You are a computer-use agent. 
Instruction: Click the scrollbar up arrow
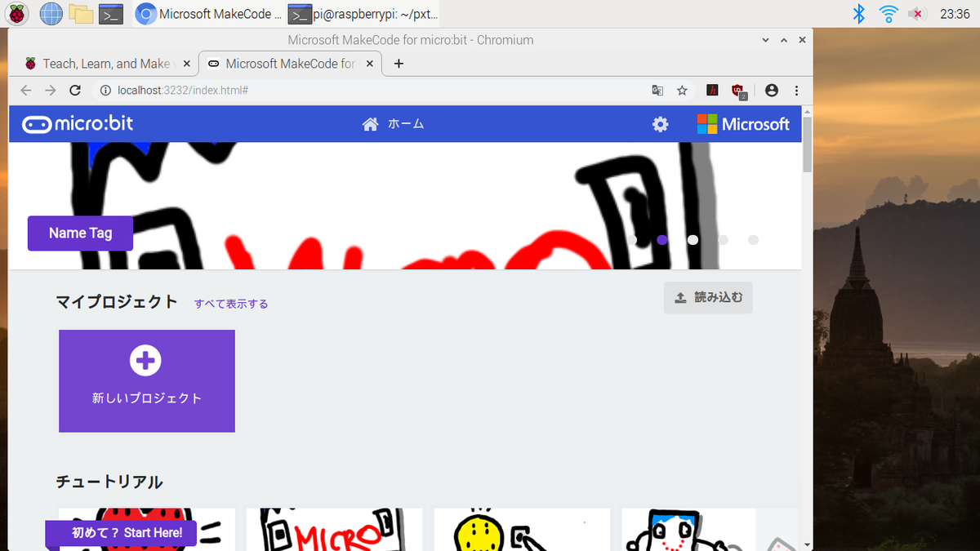[807, 111]
